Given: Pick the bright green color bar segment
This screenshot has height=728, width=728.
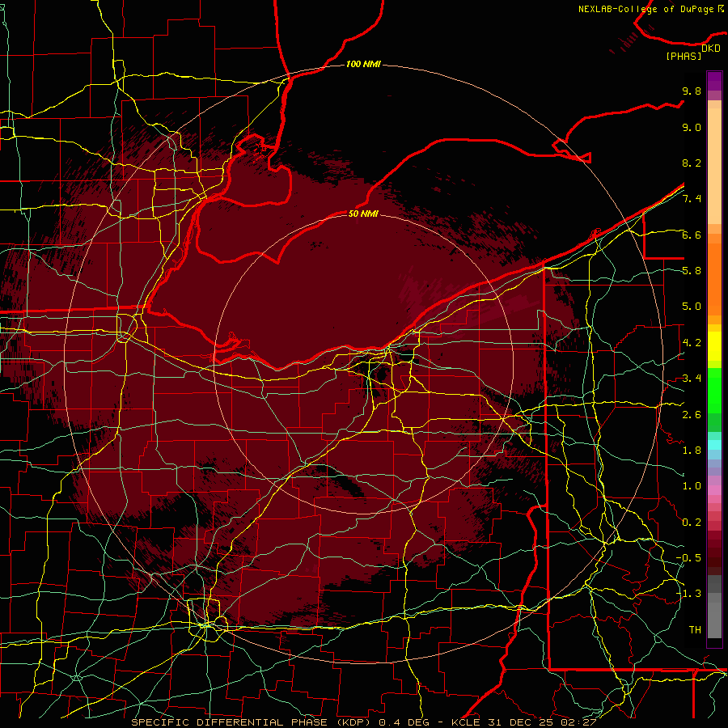Looking at the screenshot, I should pyautogui.click(x=714, y=390).
